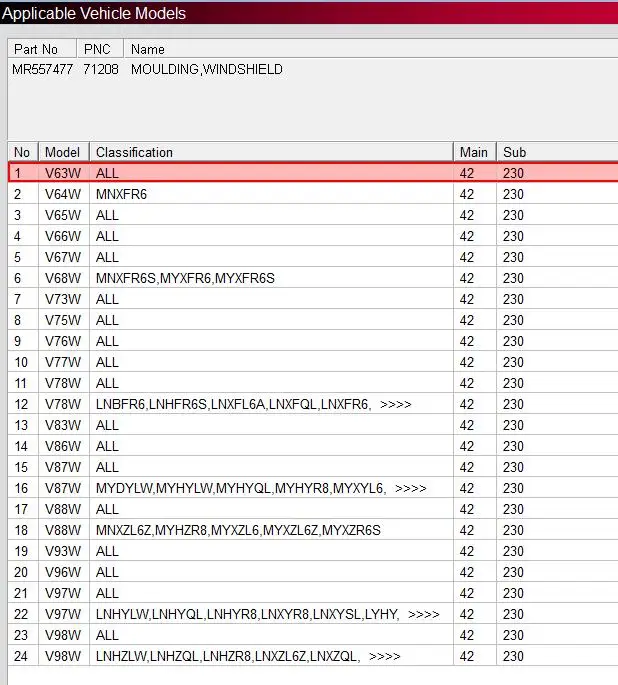Viewport: 618px width, 685px height.
Task: Sort by the Sub column header
Action: pyautogui.click(x=558, y=152)
